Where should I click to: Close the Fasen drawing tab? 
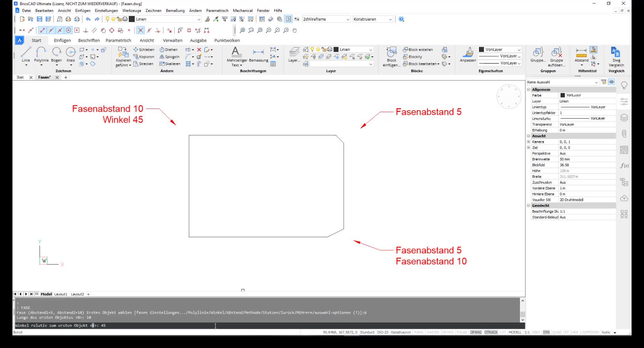[x=57, y=78]
